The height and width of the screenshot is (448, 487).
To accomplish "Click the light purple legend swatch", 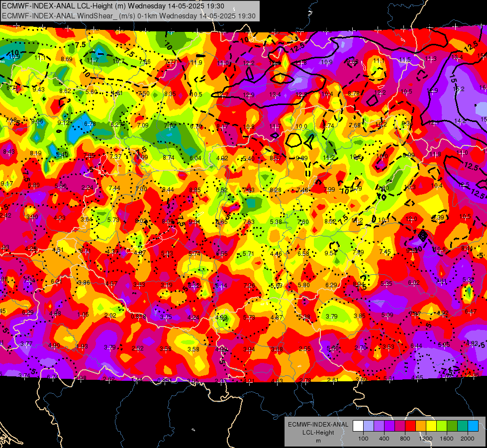I will point(379,426).
